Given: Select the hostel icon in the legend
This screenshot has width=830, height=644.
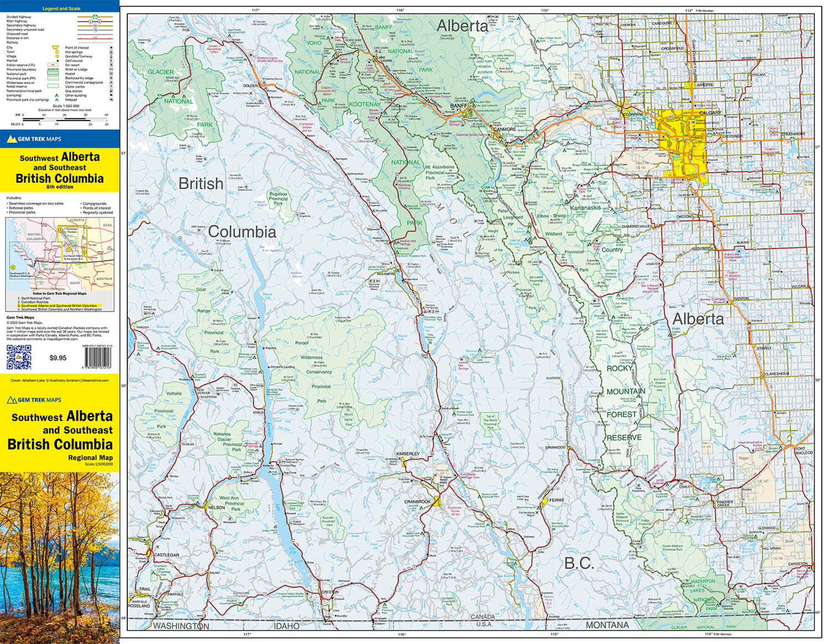Looking at the screenshot, I should pos(111,74).
